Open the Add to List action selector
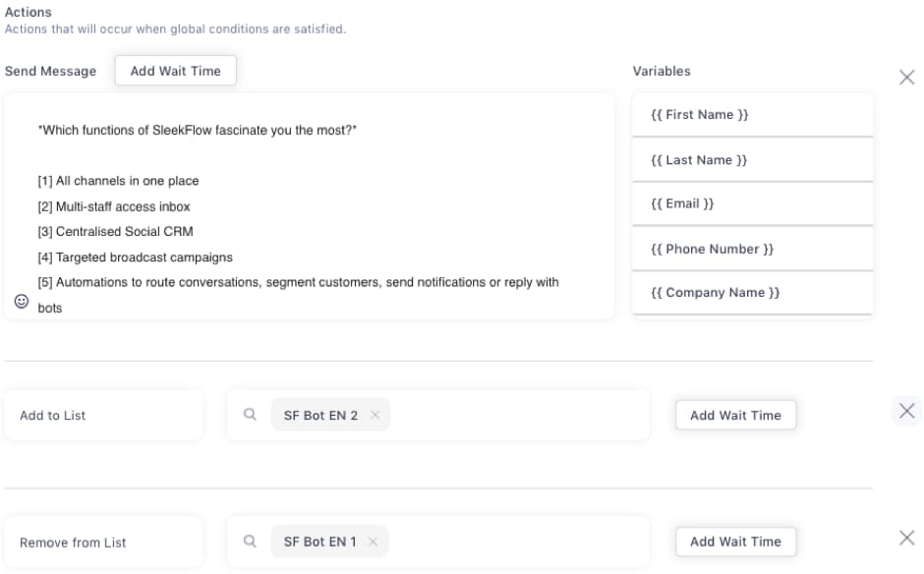The height and width of the screenshot is (574, 924). tap(104, 415)
